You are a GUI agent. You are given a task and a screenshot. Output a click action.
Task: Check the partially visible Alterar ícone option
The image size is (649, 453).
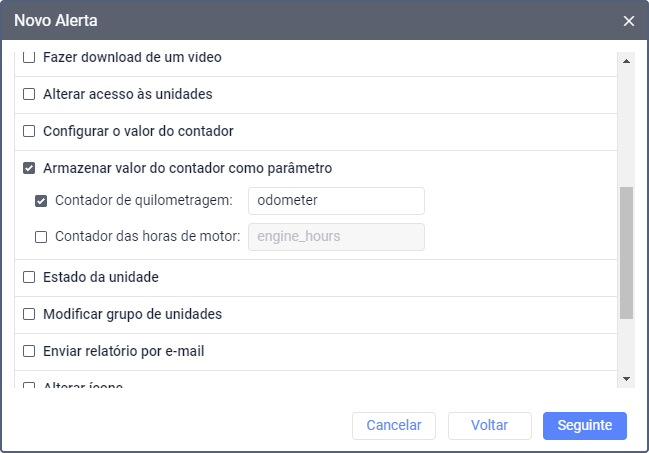[x=29, y=386]
